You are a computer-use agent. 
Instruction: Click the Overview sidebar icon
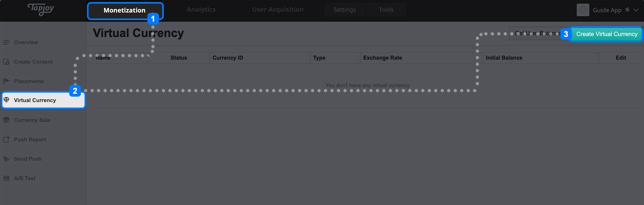(x=6, y=42)
